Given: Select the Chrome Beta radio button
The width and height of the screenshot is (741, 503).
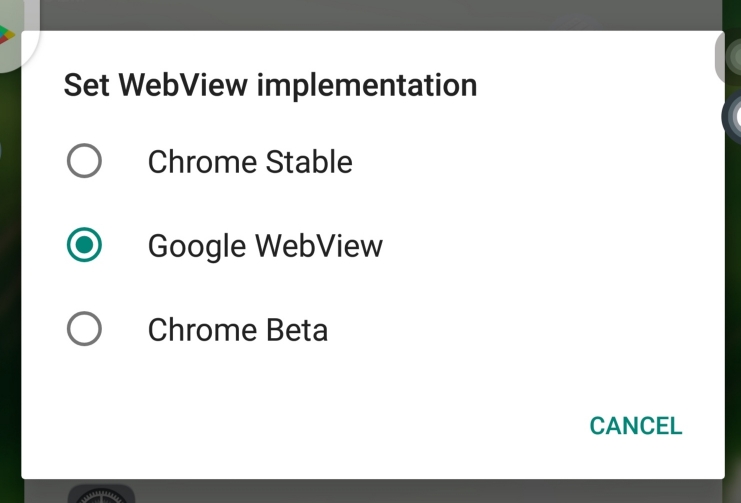Looking at the screenshot, I should coord(84,329).
